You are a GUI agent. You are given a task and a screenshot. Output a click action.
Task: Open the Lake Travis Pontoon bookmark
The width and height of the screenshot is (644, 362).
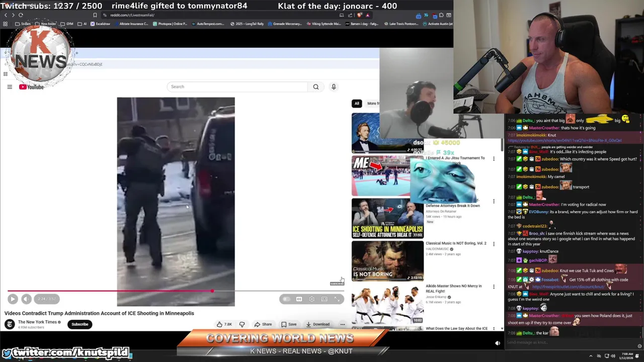coord(400,24)
